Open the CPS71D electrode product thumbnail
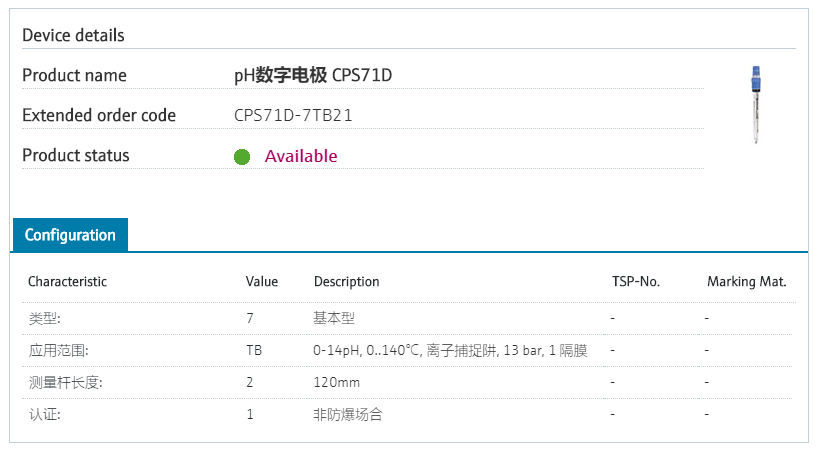The image size is (820, 454). pos(755,104)
